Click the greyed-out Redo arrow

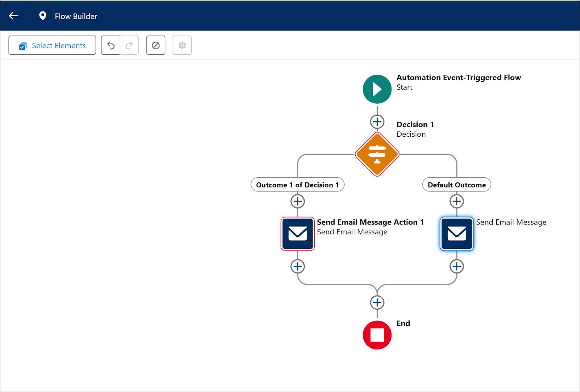[129, 45]
